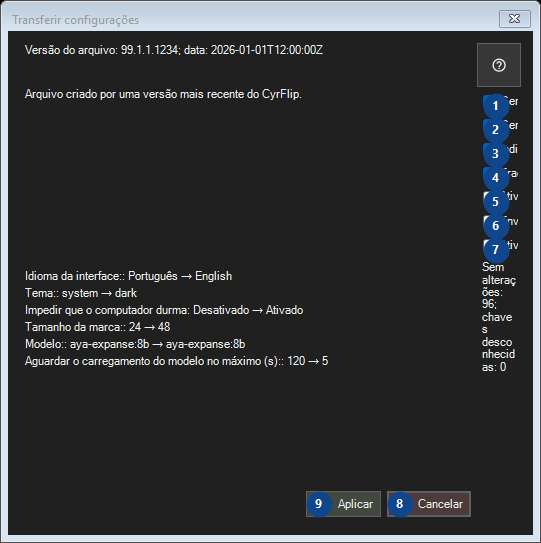Click the "Sem alterações: 96" summary text
The height and width of the screenshot is (543, 541).
tap(499, 317)
